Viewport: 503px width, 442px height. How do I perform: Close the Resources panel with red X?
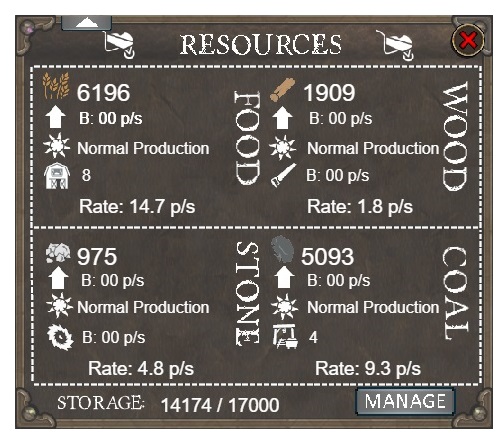click(468, 40)
